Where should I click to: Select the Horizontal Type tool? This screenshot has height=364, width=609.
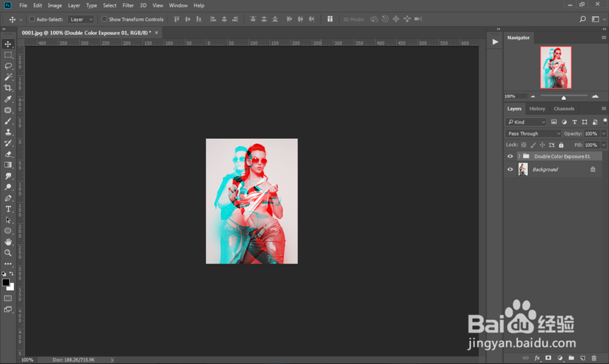click(x=8, y=209)
